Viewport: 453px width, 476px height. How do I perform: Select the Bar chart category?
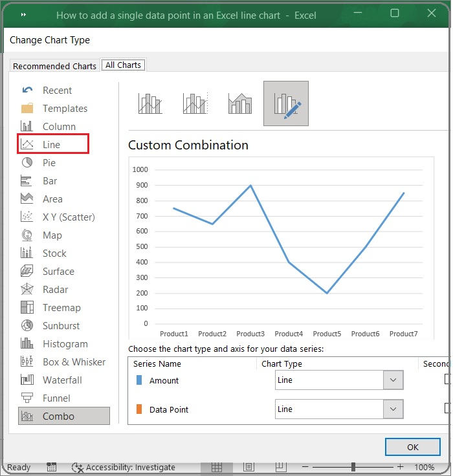(39, 180)
